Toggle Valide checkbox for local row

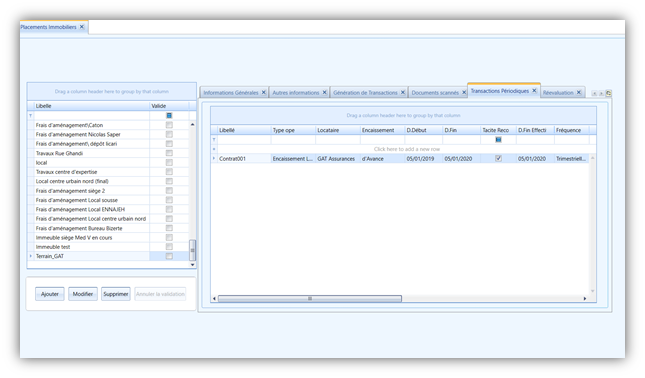[x=169, y=162]
